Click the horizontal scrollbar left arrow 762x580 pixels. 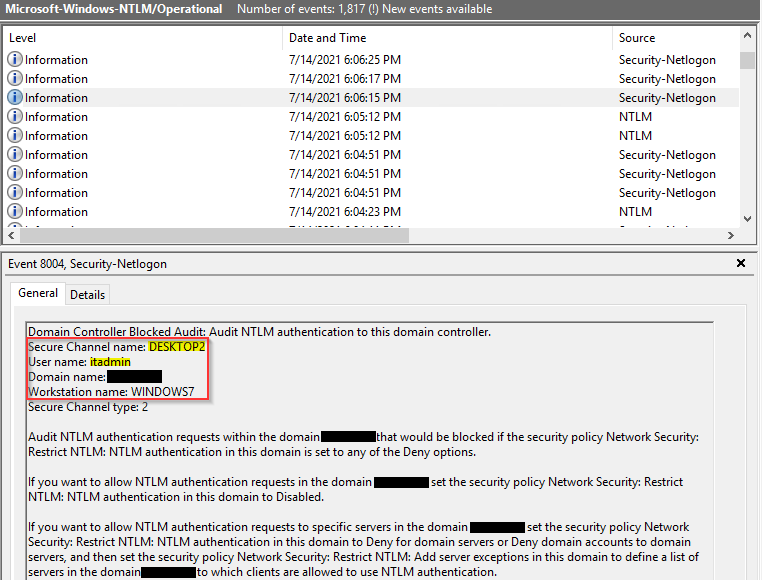pos(12,236)
